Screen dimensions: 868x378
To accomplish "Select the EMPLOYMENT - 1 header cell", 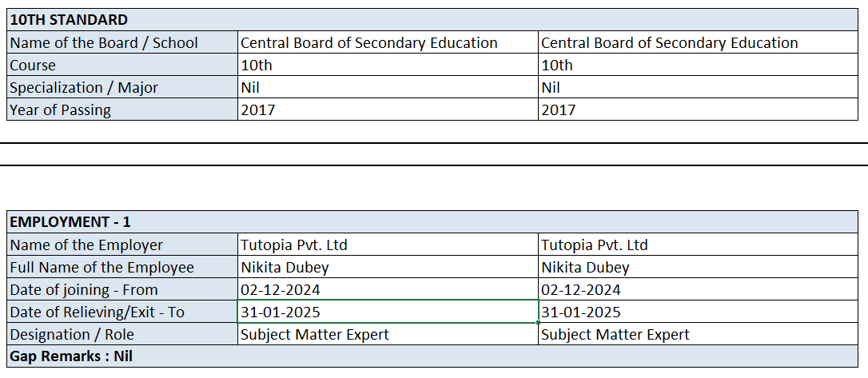I will pos(70,222).
